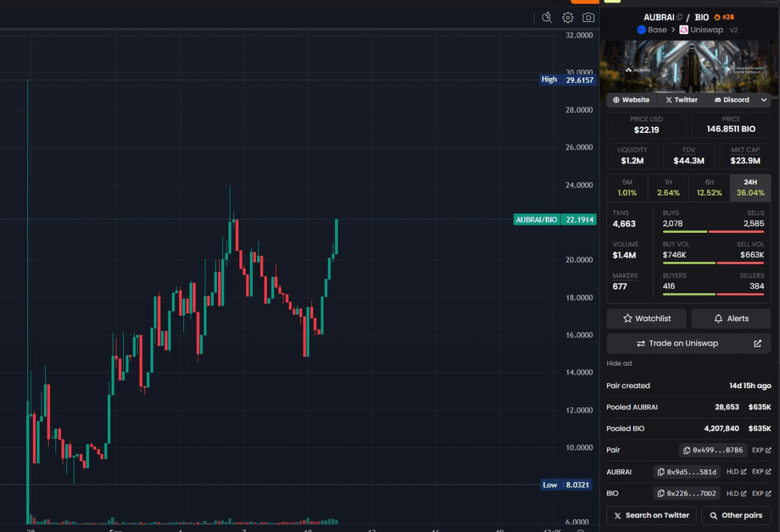Click Pair created 14d 15h ago value
Image resolution: width=780 pixels, height=532 pixels.
pos(750,386)
